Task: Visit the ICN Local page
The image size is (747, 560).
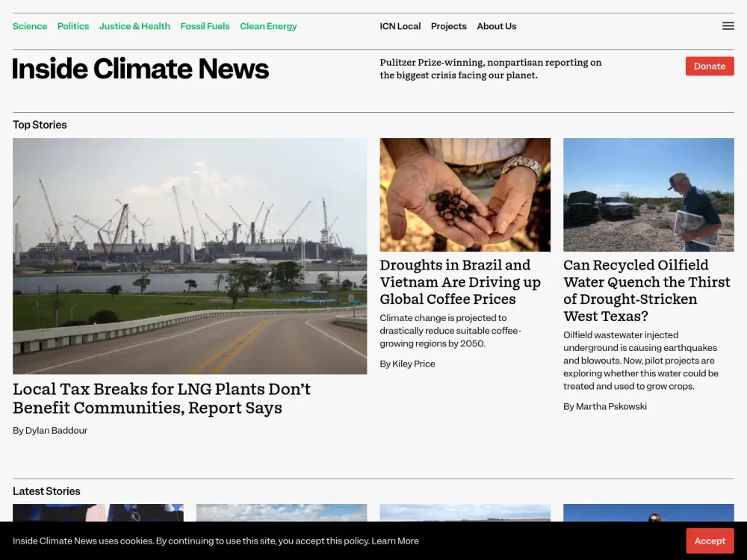Action: [x=400, y=26]
